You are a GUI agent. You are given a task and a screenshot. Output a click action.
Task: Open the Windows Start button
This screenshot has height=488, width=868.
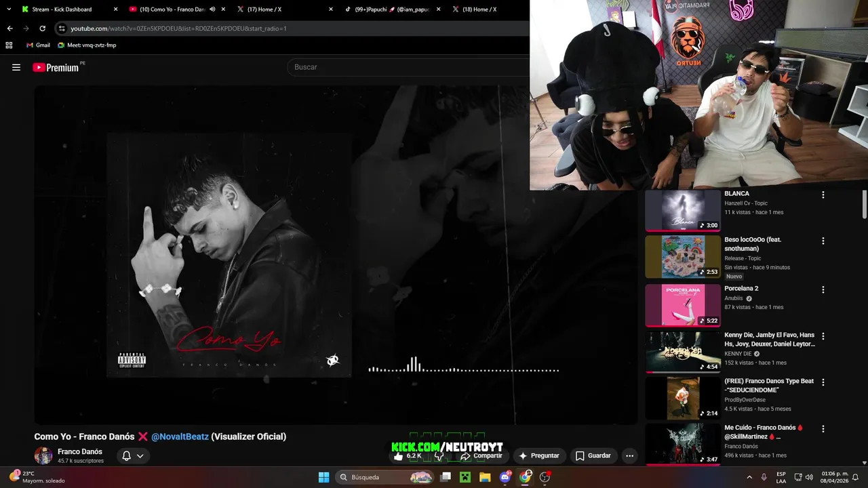(323, 477)
